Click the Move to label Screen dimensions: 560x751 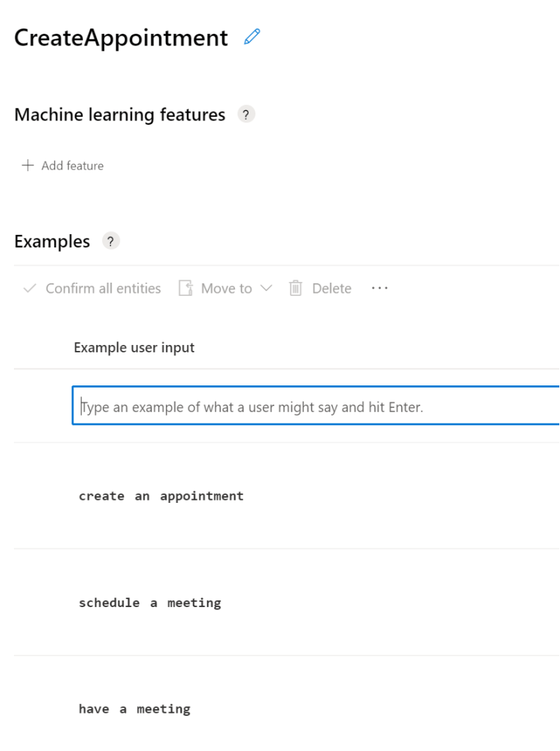coord(226,289)
